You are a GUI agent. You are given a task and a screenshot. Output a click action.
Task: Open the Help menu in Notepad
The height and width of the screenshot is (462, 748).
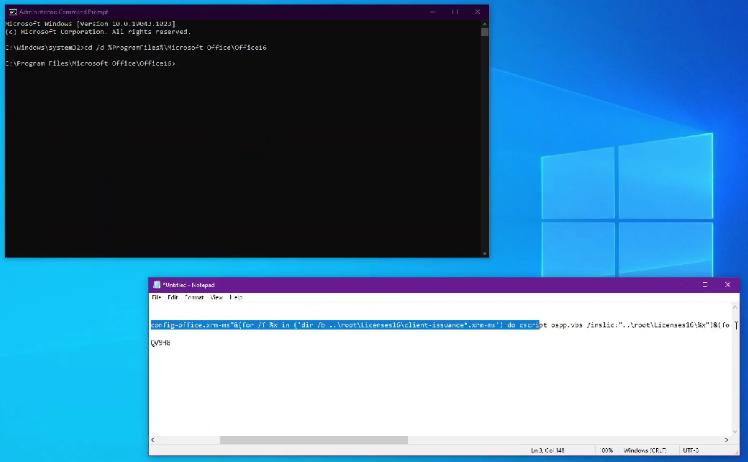point(236,297)
